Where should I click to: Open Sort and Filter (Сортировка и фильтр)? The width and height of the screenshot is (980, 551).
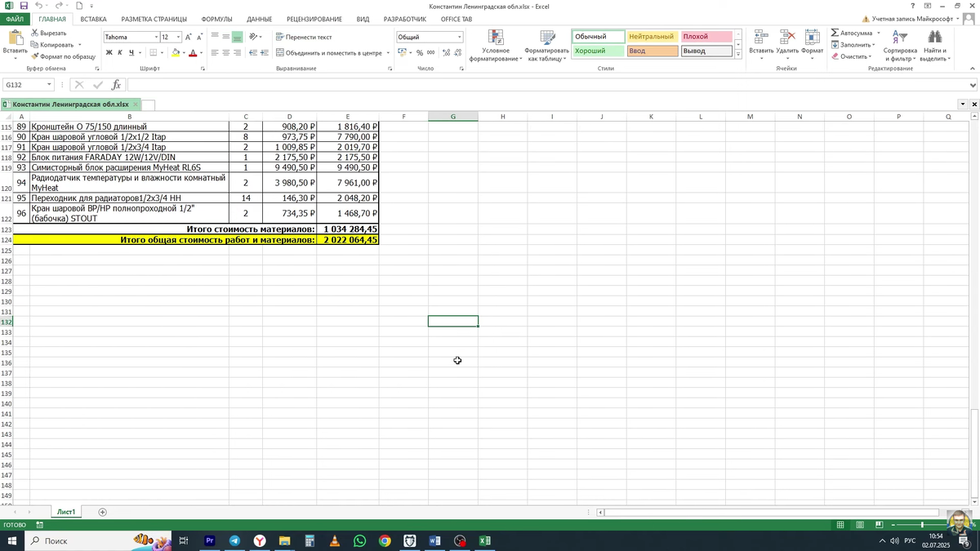(900, 46)
